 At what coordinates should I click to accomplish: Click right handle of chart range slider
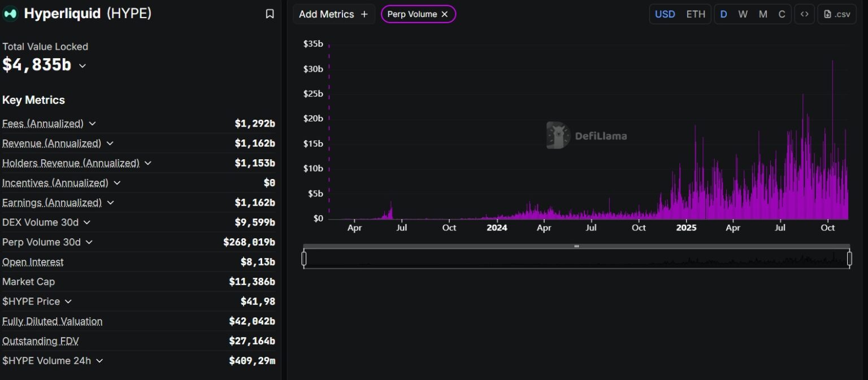(x=849, y=259)
